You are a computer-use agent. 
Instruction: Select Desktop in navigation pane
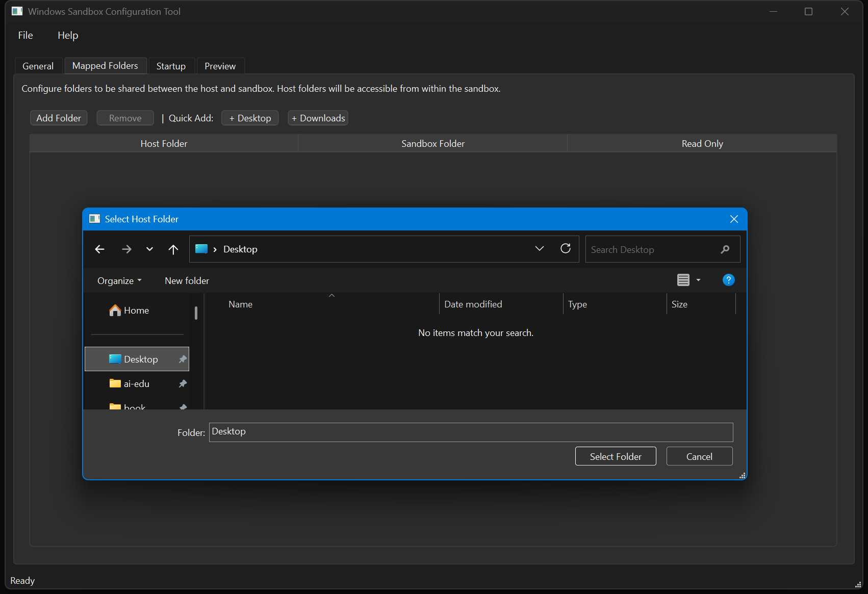(x=137, y=359)
